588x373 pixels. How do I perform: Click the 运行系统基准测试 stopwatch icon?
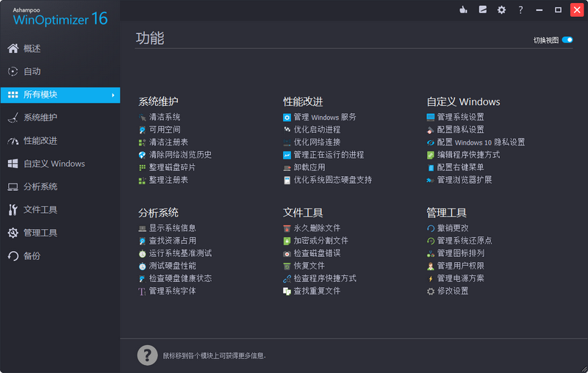[142, 253]
